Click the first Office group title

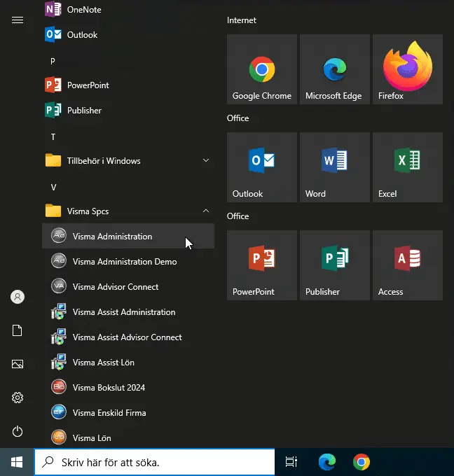tap(238, 118)
